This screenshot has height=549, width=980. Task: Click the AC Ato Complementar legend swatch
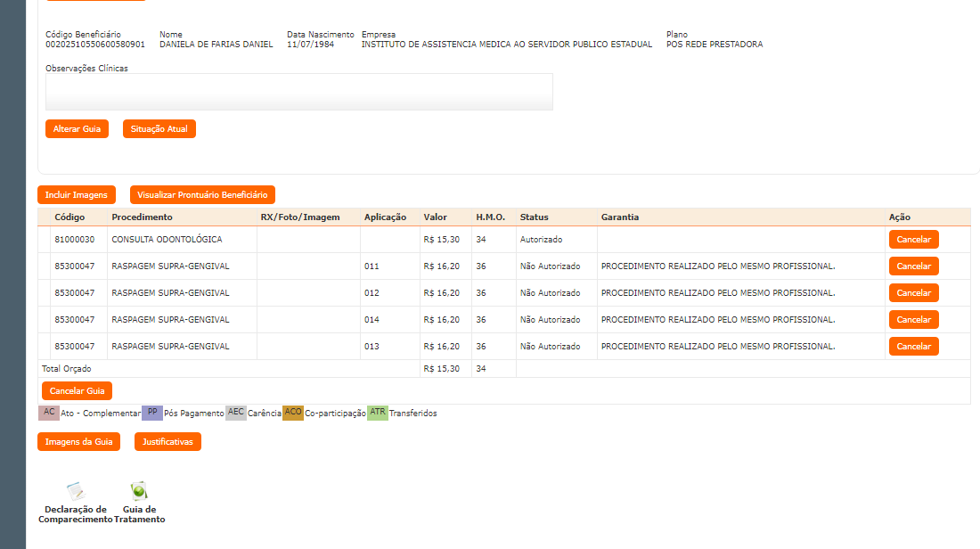pos(49,413)
